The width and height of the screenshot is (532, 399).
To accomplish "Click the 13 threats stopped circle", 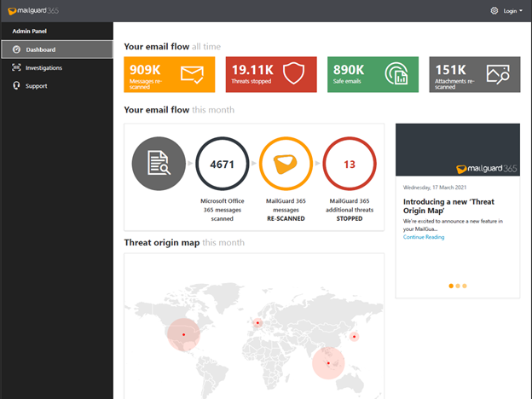I will [x=350, y=164].
